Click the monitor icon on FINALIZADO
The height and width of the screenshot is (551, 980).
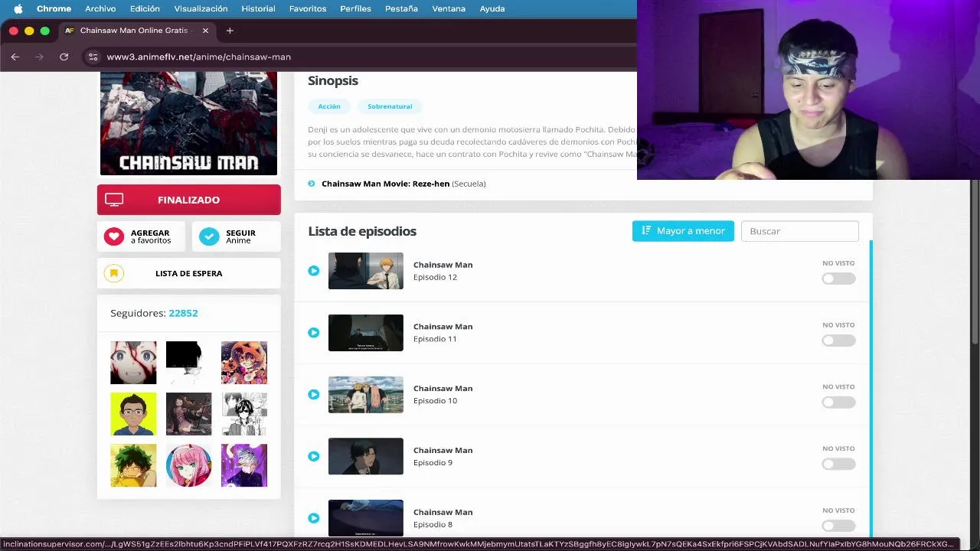coord(114,200)
